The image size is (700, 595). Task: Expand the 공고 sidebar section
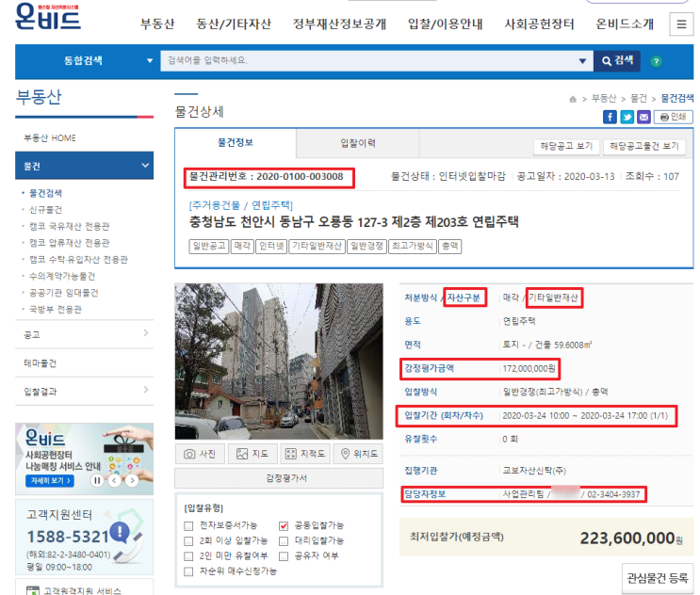pos(85,334)
